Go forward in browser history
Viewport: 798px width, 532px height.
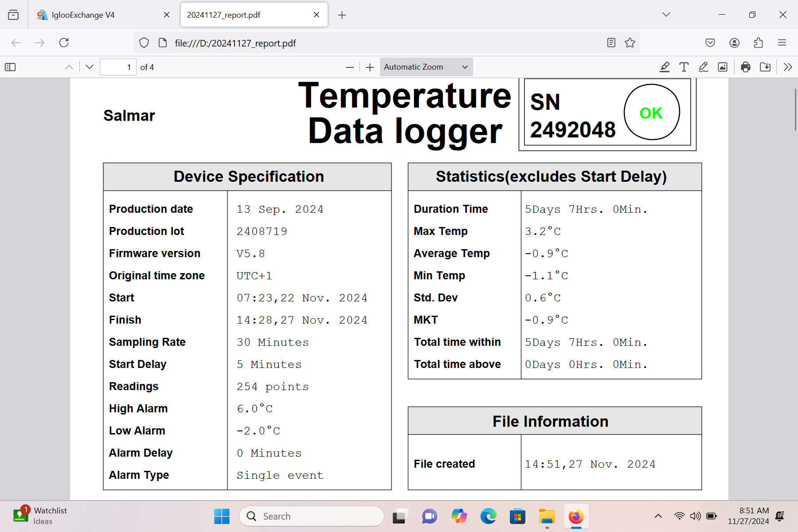click(40, 43)
